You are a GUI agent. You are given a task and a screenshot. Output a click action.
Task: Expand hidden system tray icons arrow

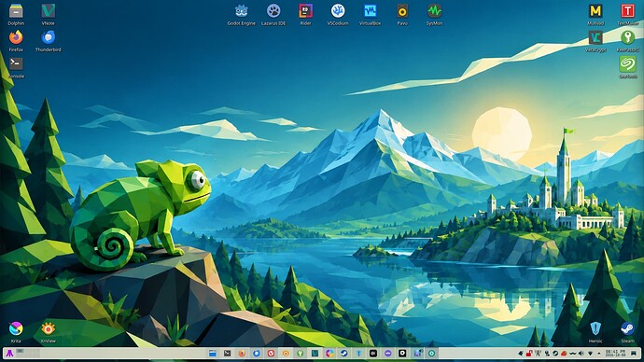pyautogui.click(x=599, y=354)
